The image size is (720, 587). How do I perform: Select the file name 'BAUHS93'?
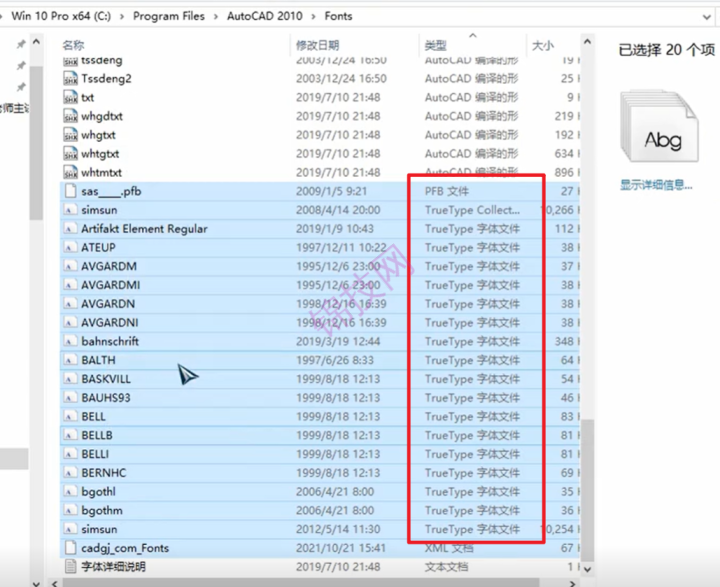pyautogui.click(x=106, y=398)
